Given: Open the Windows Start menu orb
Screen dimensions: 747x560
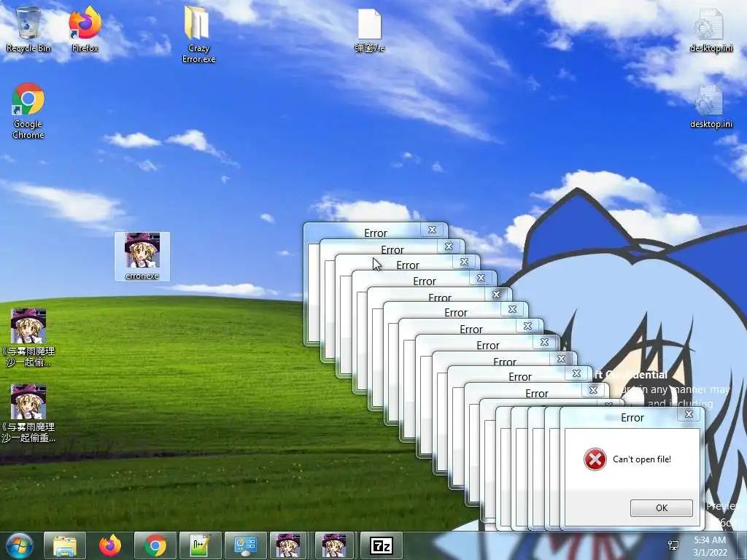Looking at the screenshot, I should 20,545.
